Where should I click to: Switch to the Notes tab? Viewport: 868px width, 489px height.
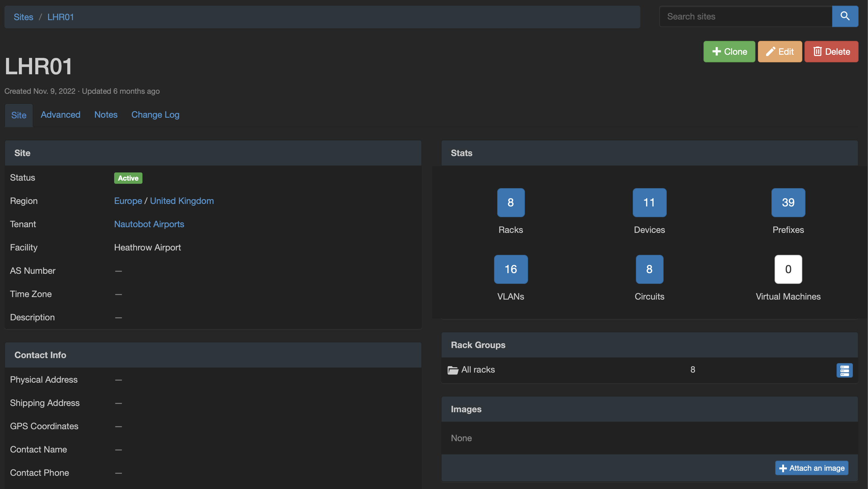[x=106, y=115]
